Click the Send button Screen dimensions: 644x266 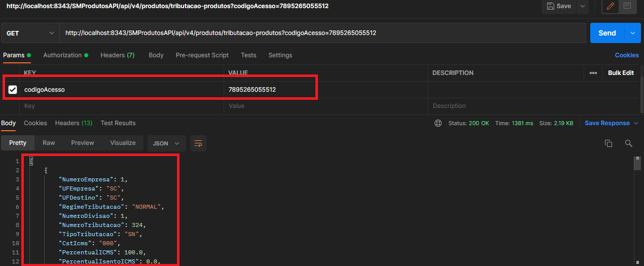(607, 33)
